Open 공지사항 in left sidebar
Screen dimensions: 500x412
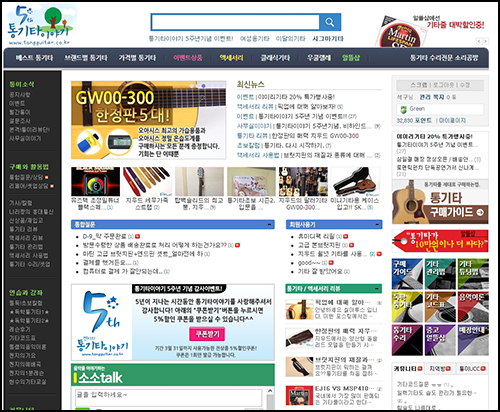pos(20,95)
